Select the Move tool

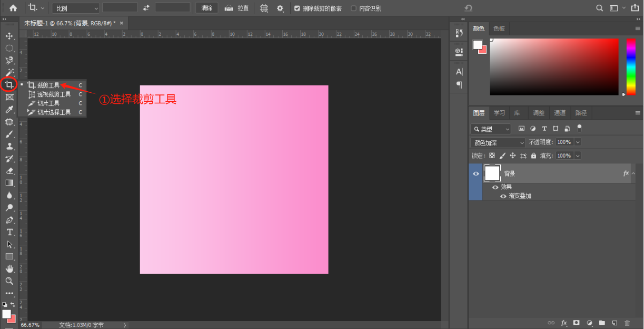click(9, 36)
